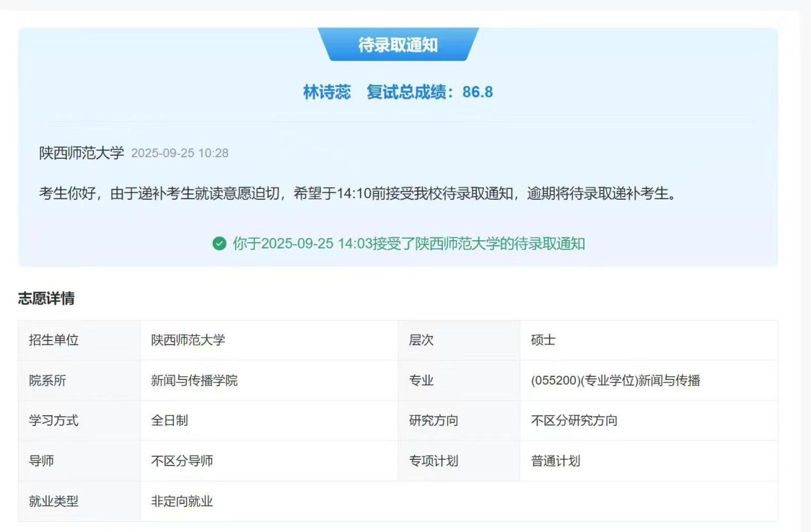
Task: Click the 招生单位 value 陕西师范大学 in table
Action: coord(188,340)
